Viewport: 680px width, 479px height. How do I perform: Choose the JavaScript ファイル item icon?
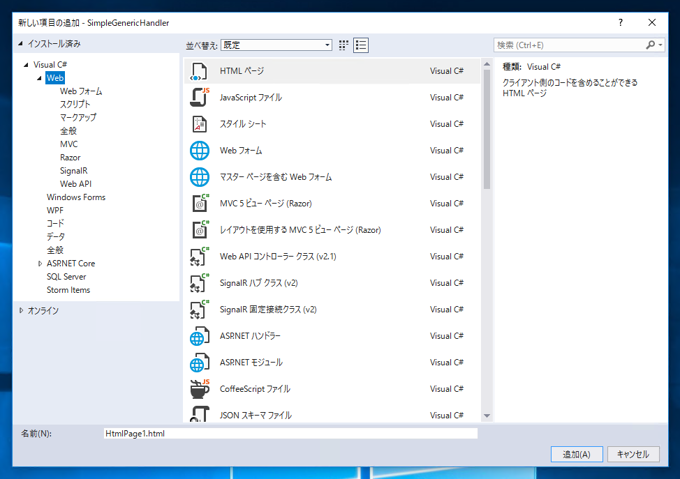pos(199,98)
